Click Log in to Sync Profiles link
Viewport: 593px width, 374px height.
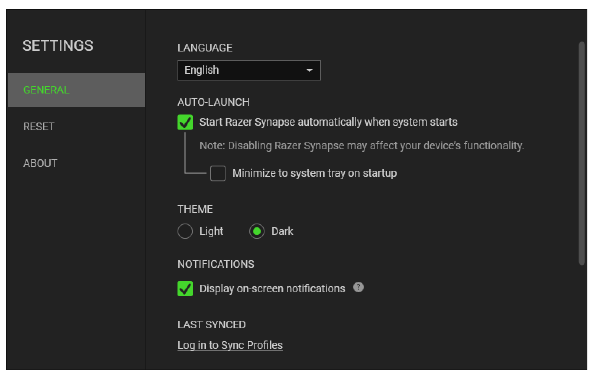(x=230, y=345)
